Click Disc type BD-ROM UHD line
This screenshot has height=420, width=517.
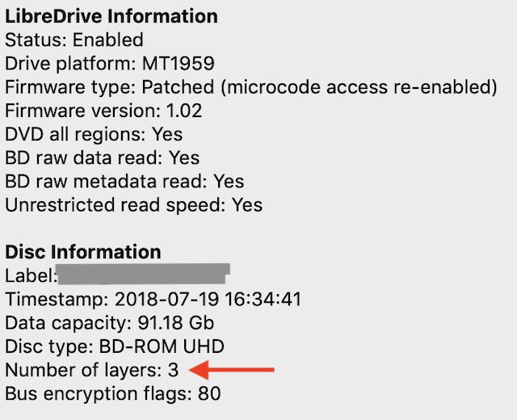point(115,346)
